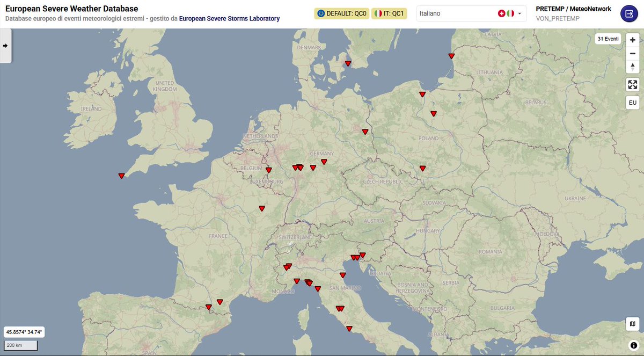The width and height of the screenshot is (644, 356).
Task: Click the DEFAULT: QC0 badge
Action: point(341,13)
